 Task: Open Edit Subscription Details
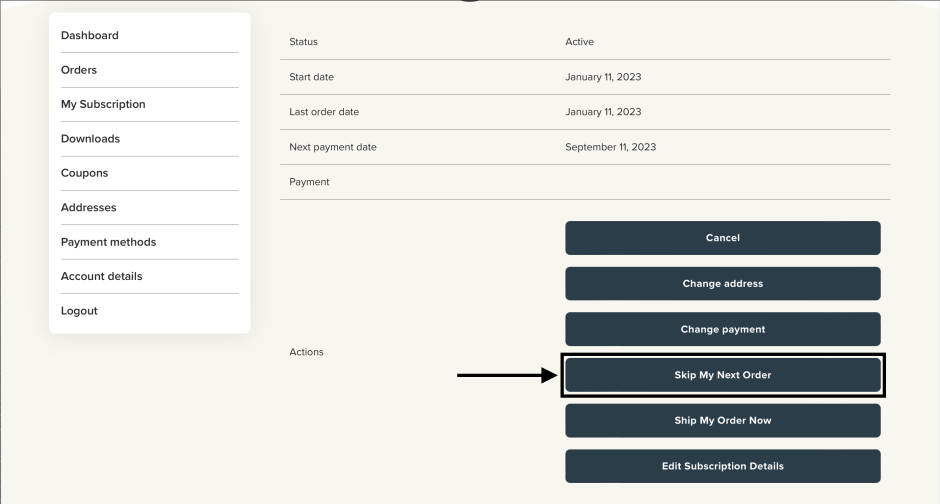click(722, 467)
